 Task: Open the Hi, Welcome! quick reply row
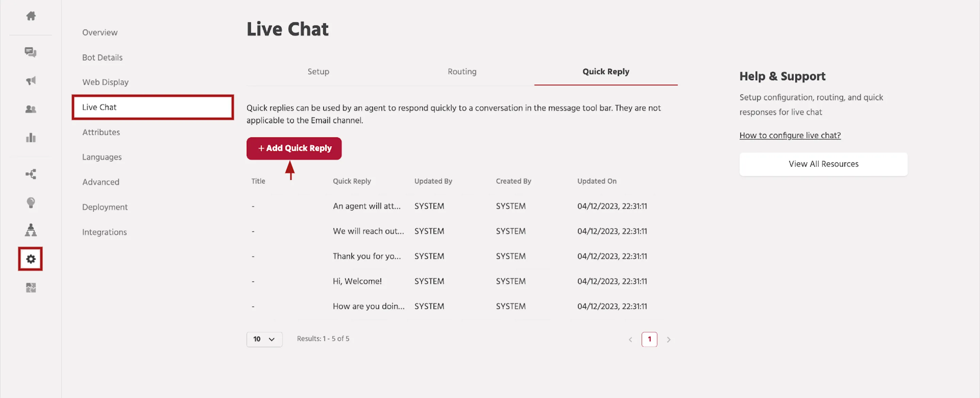pos(462,281)
